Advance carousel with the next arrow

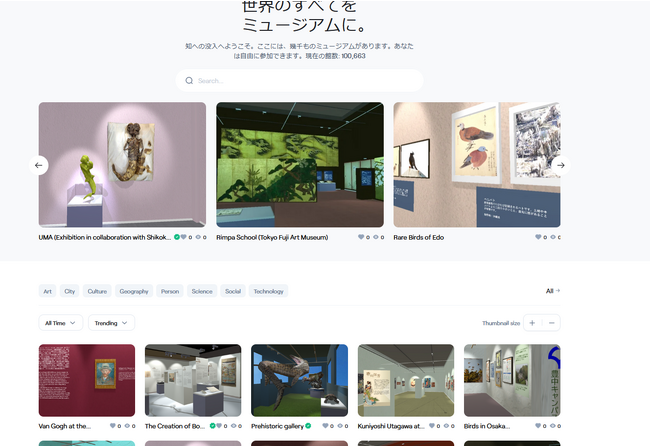(560, 165)
